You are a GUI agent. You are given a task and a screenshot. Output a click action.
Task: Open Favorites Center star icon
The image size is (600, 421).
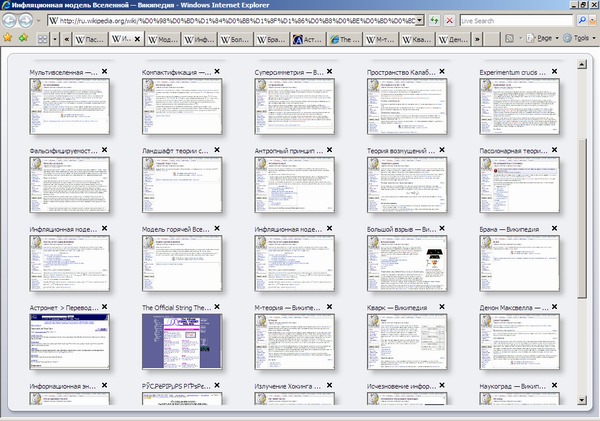coord(8,38)
